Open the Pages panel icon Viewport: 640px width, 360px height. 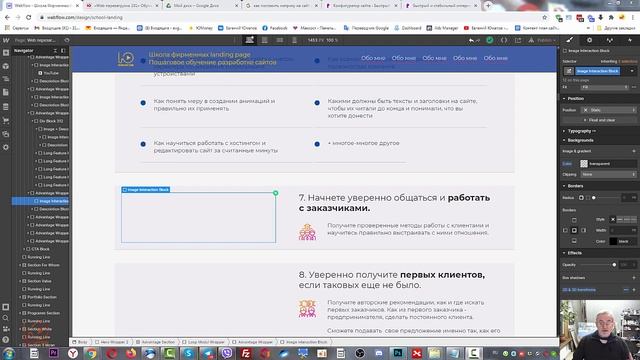pyautogui.click(x=6, y=92)
